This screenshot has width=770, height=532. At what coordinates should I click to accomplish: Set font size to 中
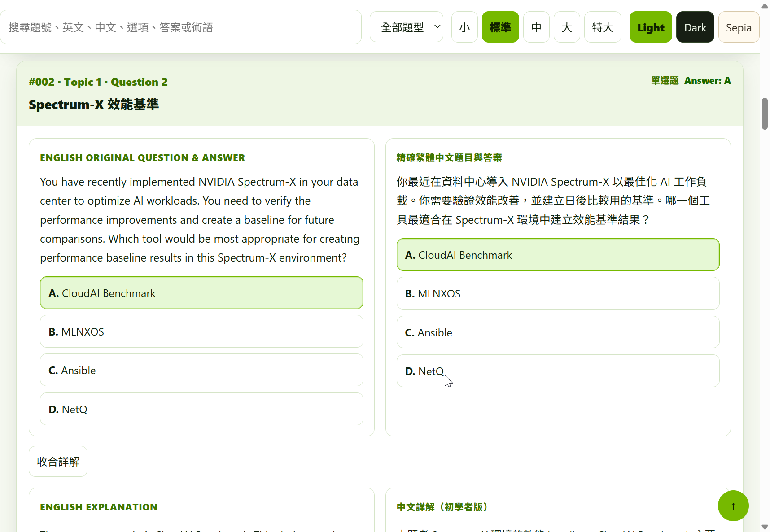pyautogui.click(x=536, y=27)
